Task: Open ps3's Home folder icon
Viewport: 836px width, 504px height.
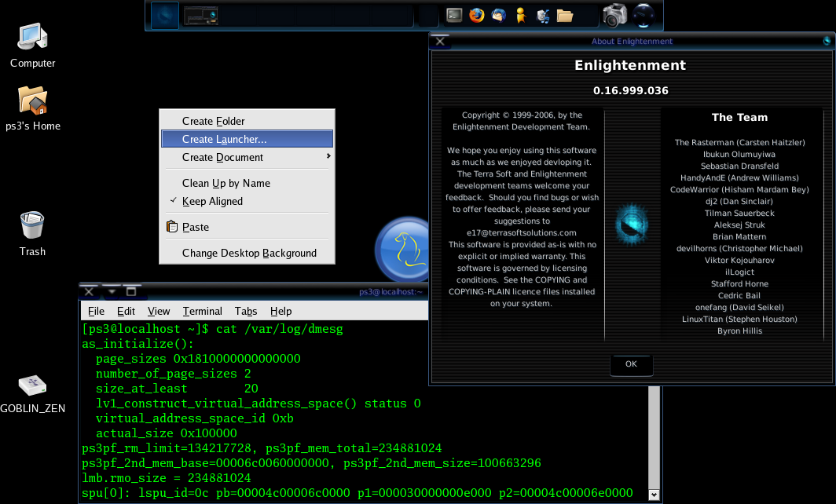Action: [x=32, y=100]
